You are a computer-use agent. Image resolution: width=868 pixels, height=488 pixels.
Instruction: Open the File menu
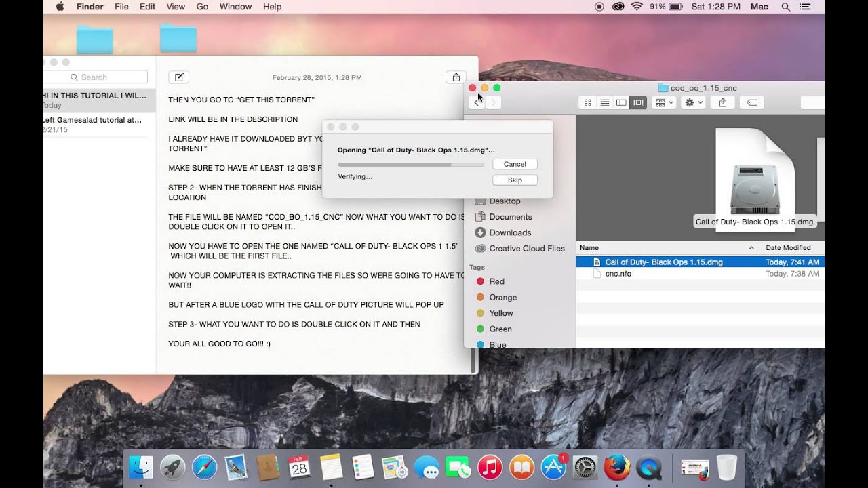(121, 7)
